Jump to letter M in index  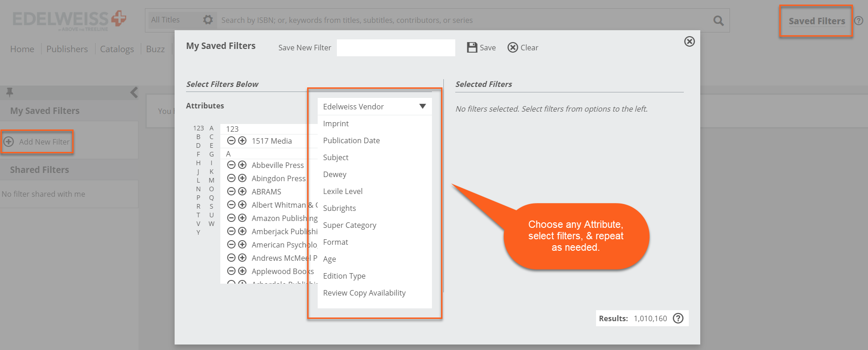click(212, 180)
